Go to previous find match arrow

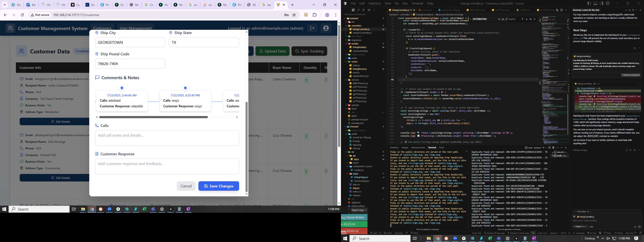(x=523, y=19)
